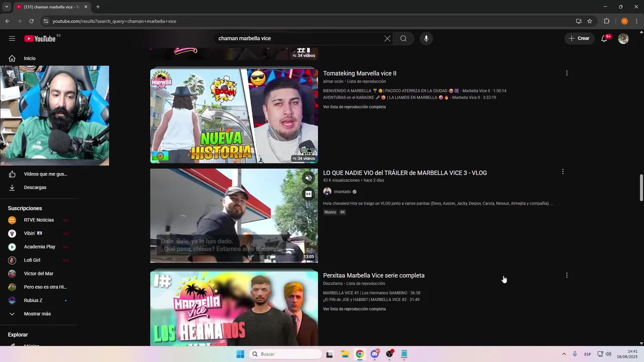Click the page vertical scrollbar thumb
The width and height of the screenshot is (644, 362).
[641, 188]
